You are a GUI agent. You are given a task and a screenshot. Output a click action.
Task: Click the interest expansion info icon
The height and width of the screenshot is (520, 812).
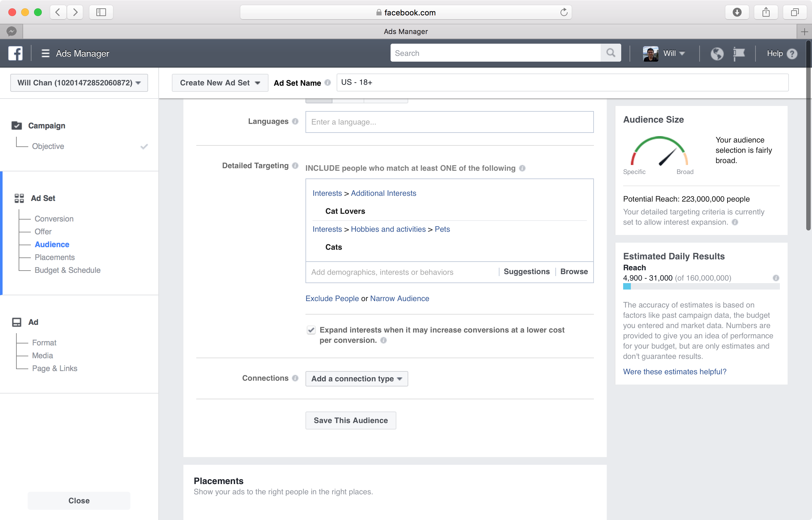click(735, 222)
